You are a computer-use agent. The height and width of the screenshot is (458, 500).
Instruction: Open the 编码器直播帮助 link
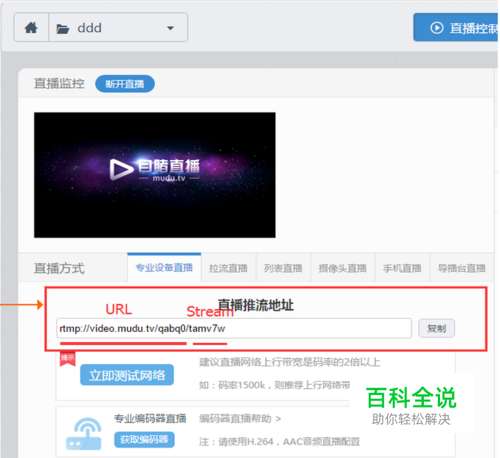coord(240,418)
